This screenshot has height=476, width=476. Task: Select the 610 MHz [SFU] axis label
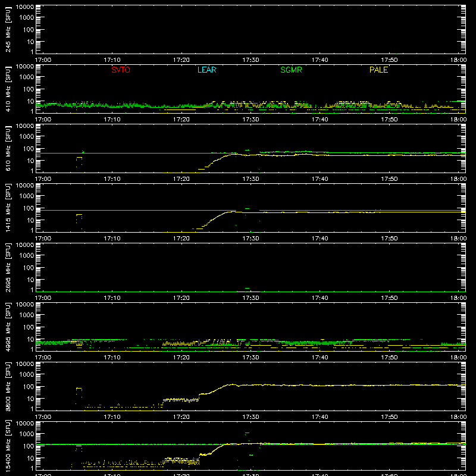[8, 148]
